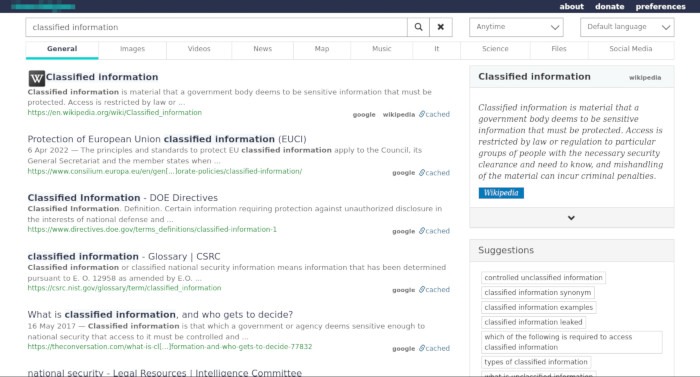Open the about page link
700x377 pixels.
click(x=571, y=7)
